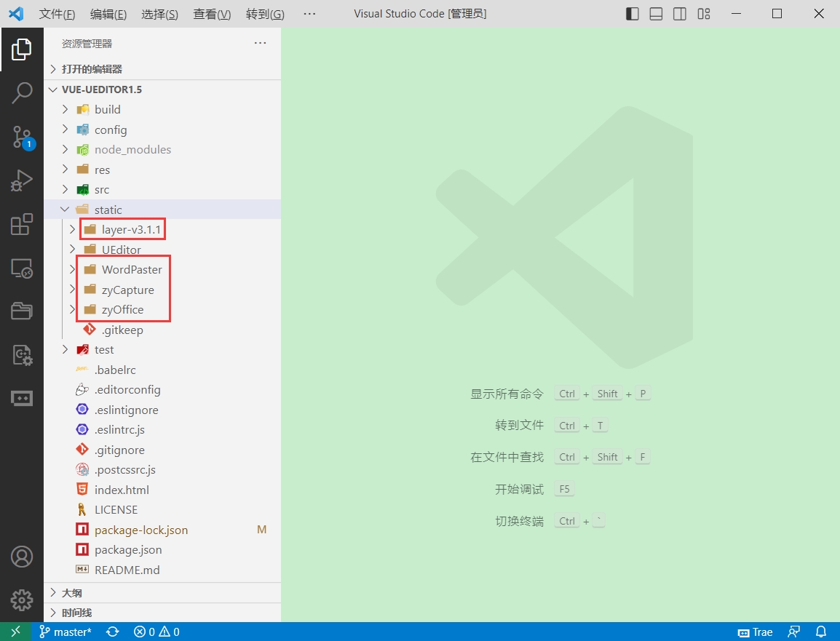Open Run and Debug view
Image resolution: width=840 pixels, height=641 pixels.
click(x=21, y=180)
